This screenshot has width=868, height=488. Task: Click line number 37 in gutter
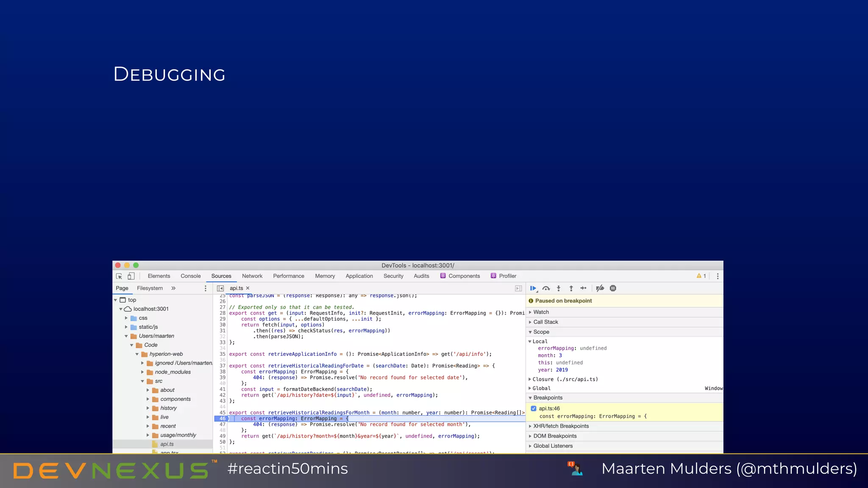click(x=223, y=366)
